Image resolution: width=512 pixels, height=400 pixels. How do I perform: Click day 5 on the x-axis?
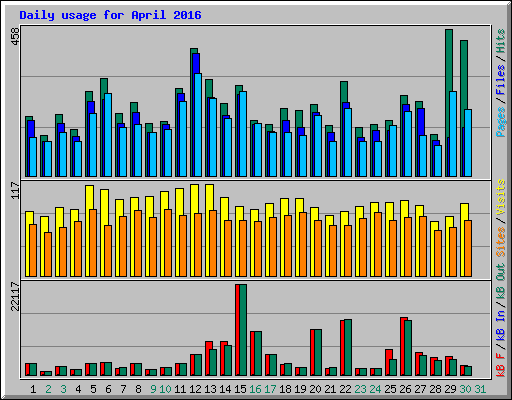[93, 389]
